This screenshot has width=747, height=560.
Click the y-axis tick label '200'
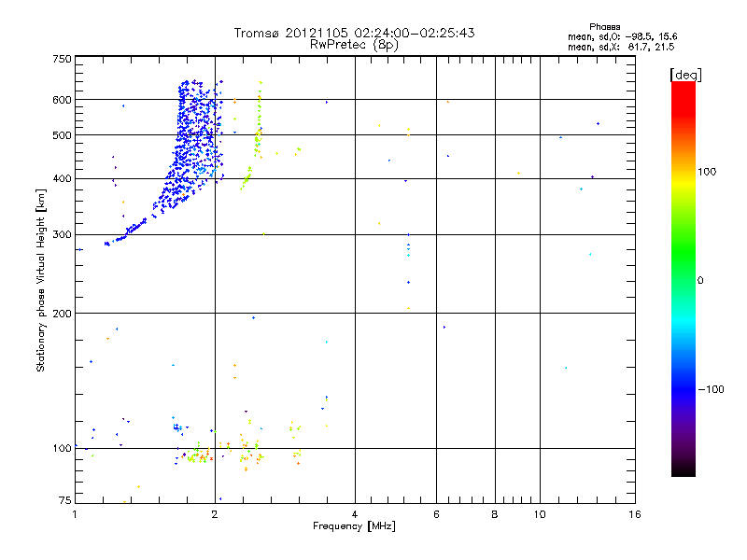62,314
